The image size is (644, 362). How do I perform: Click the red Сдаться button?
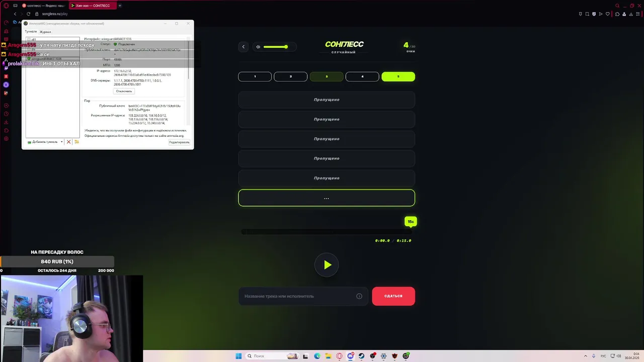tap(393, 296)
